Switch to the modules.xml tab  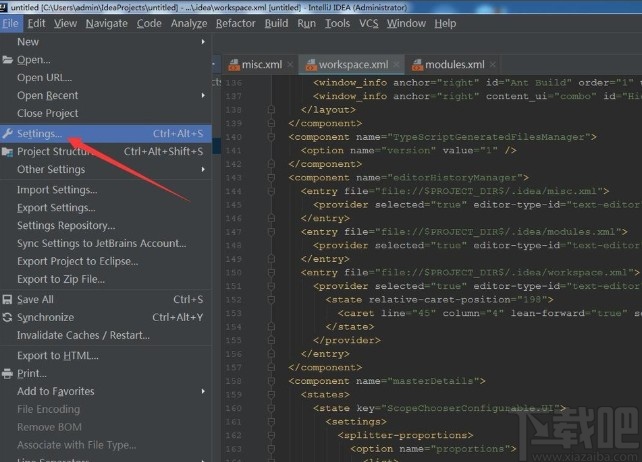coord(454,65)
